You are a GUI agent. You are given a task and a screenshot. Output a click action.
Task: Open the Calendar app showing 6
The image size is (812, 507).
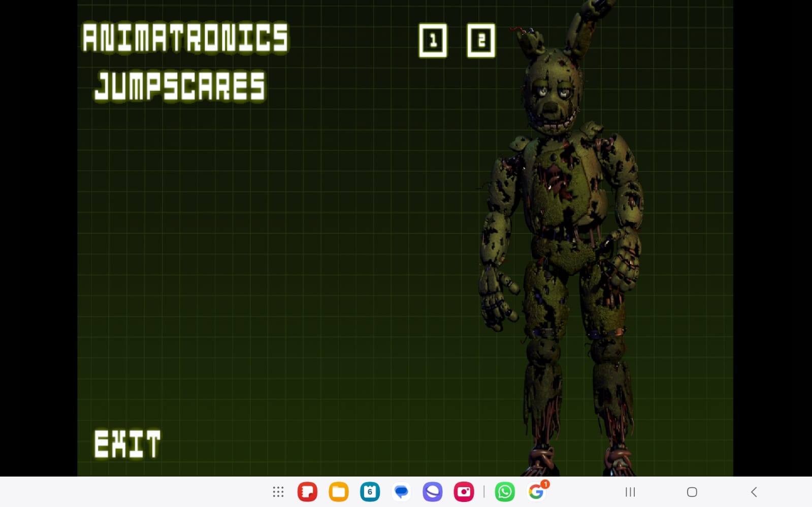(x=370, y=492)
